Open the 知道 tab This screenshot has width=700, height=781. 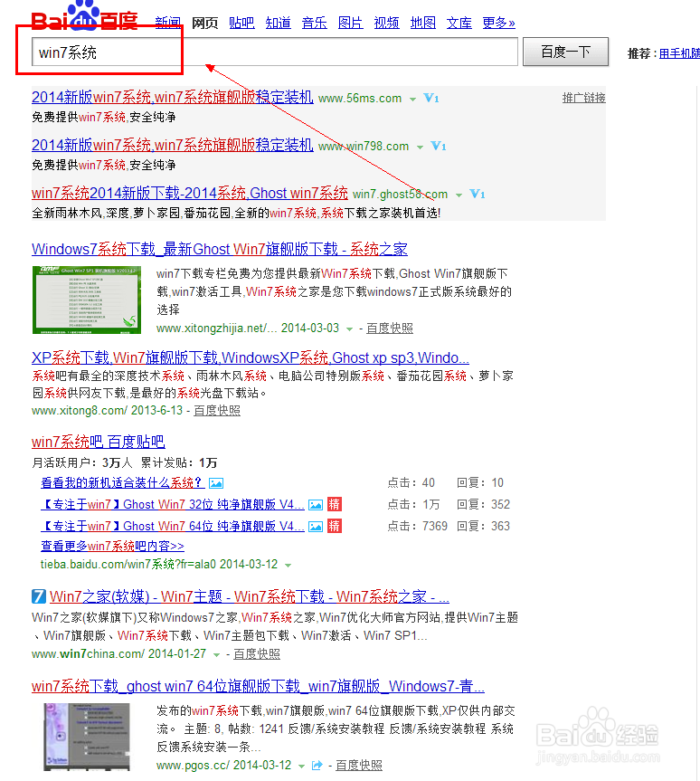click(x=279, y=23)
